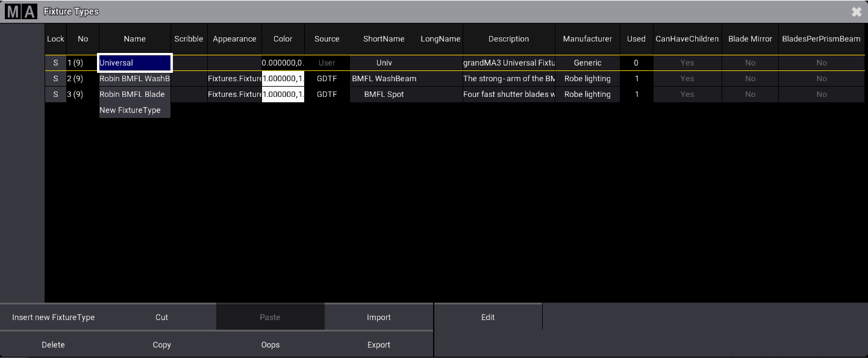Select the Appearance column header
868x358 pixels.
[x=234, y=39]
